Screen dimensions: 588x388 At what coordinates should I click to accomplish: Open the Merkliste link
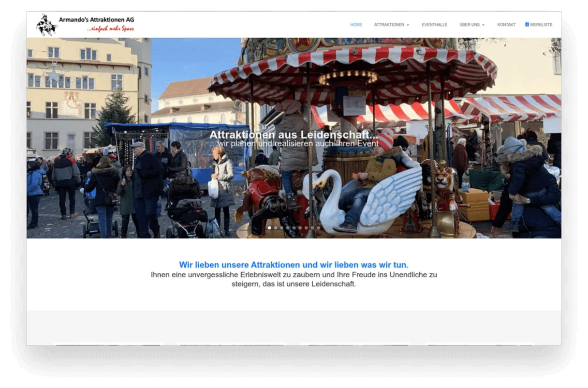tap(541, 25)
